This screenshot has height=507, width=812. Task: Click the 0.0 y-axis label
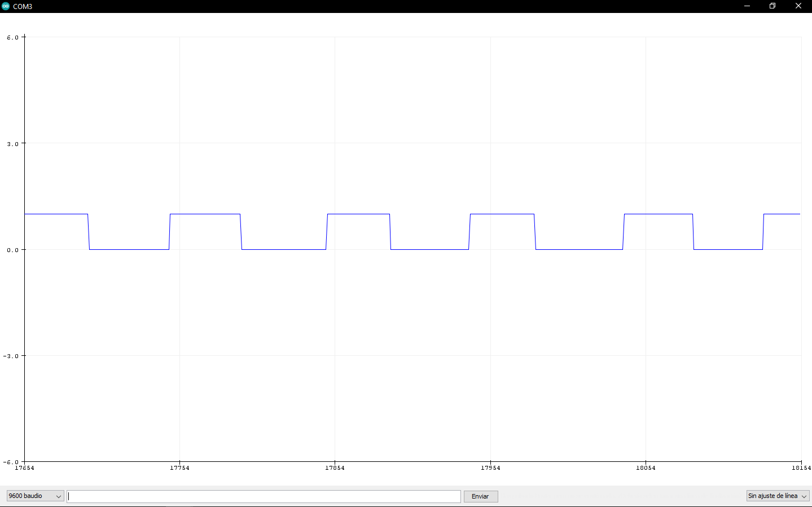click(x=12, y=250)
